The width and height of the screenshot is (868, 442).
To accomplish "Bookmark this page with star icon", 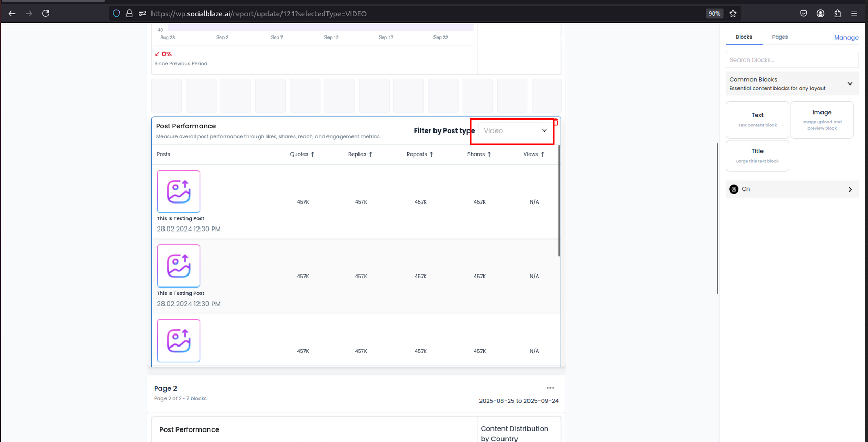I will [733, 14].
